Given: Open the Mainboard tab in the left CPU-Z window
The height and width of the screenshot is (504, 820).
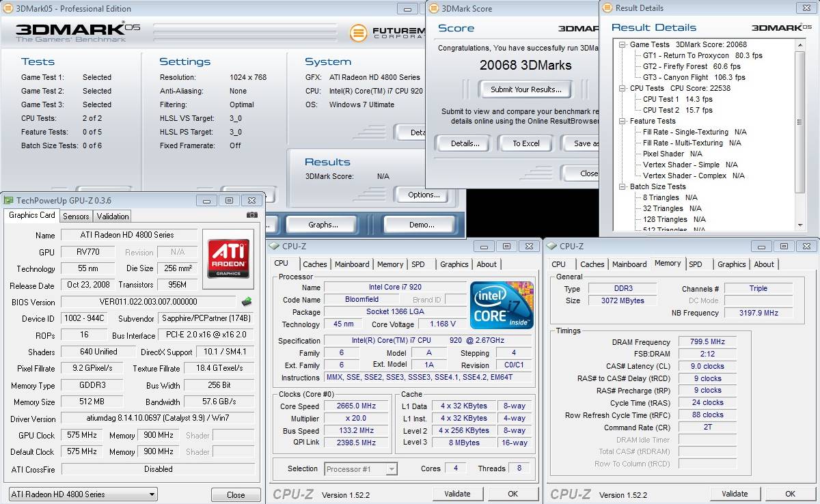Looking at the screenshot, I should (x=353, y=264).
